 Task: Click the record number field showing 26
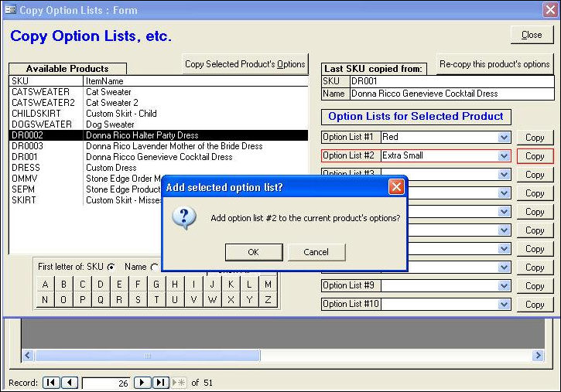106,383
